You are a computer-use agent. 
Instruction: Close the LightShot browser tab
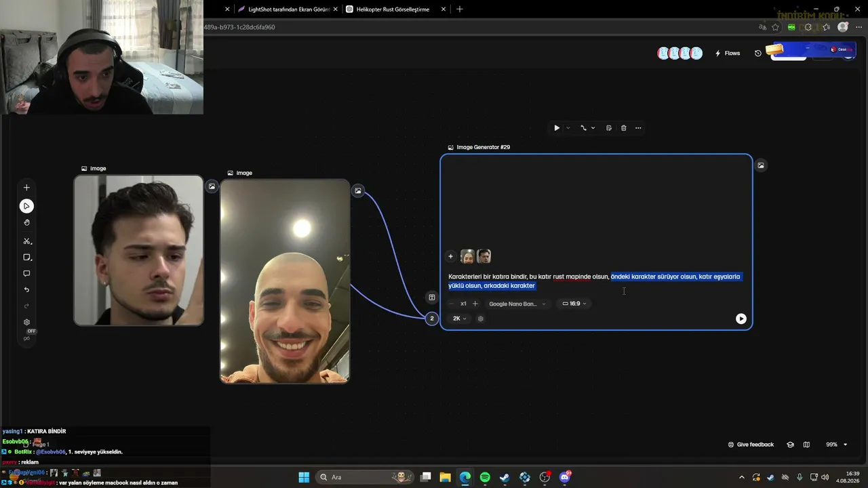335,9
